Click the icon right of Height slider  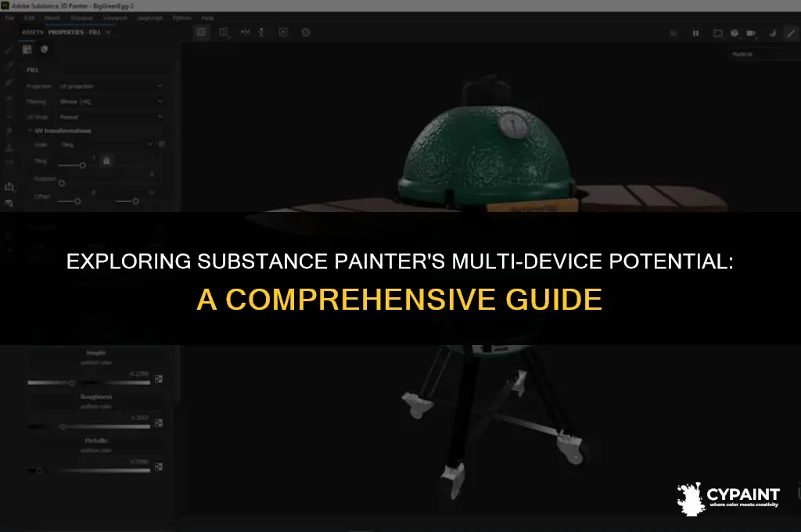[x=159, y=379]
